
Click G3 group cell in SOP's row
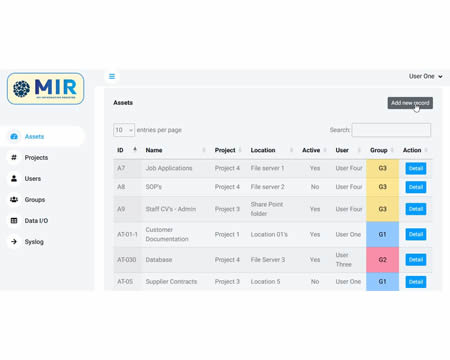(x=382, y=187)
